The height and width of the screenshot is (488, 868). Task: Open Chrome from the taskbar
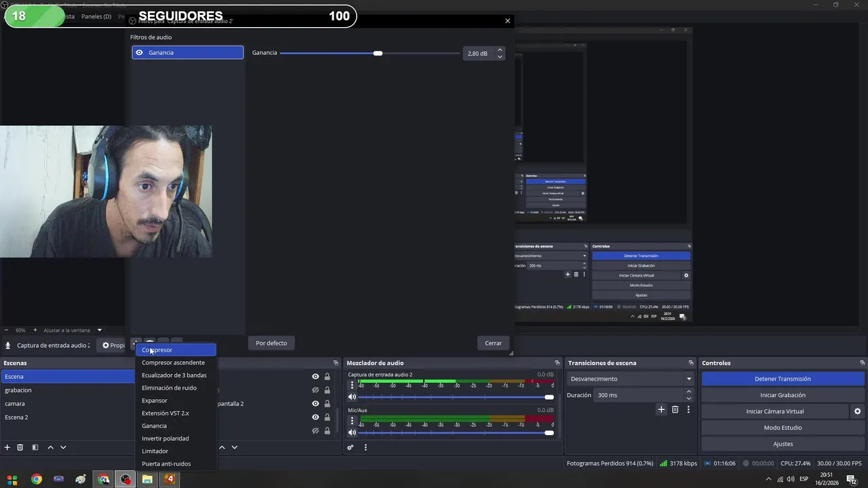(37, 479)
